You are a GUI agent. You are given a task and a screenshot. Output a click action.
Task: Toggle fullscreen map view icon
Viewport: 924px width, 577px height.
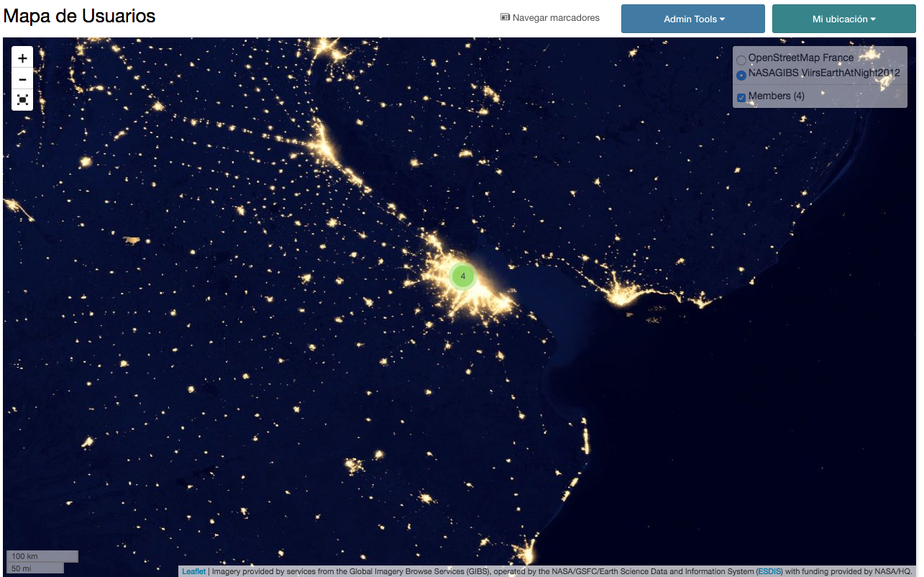(22, 100)
